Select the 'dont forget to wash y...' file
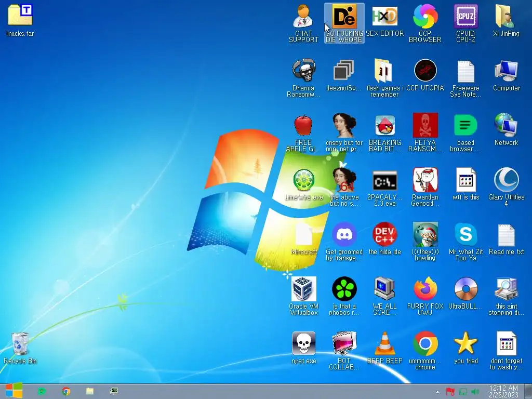This screenshot has width=532, height=399. [506, 344]
